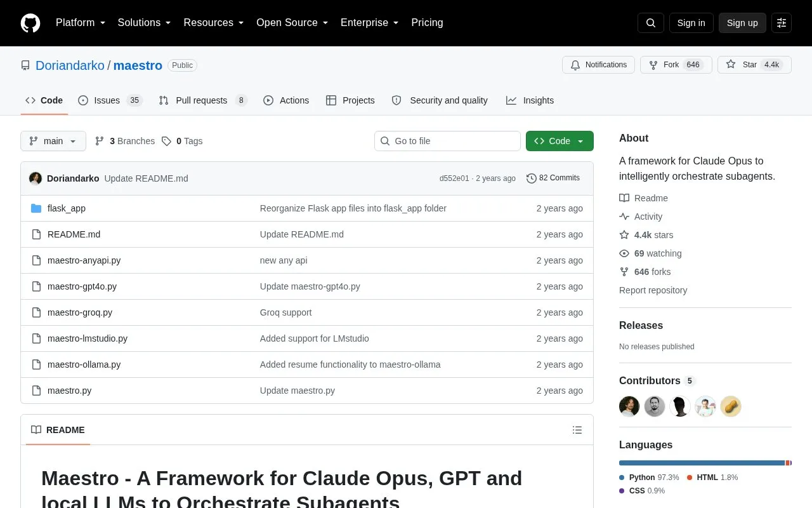The image size is (812, 508).
Task: Open the GitHub homepage logo
Action: click(30, 23)
